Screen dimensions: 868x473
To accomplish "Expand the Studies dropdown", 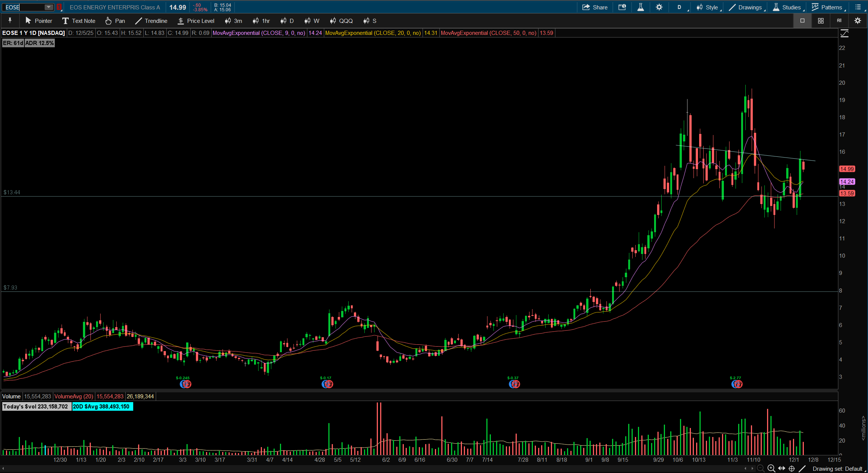I will (x=787, y=7).
